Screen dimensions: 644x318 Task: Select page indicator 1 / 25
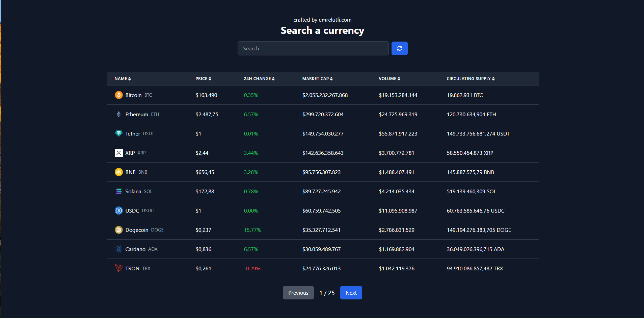pos(327,293)
